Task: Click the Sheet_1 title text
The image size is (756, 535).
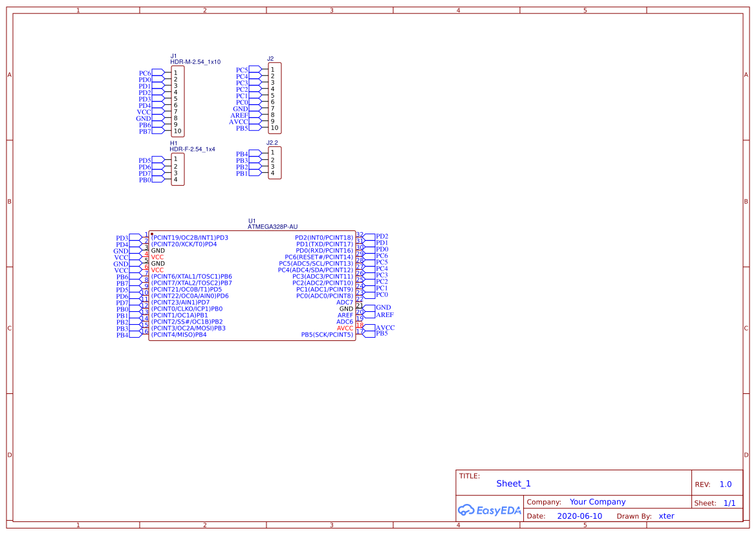Action: coord(513,483)
